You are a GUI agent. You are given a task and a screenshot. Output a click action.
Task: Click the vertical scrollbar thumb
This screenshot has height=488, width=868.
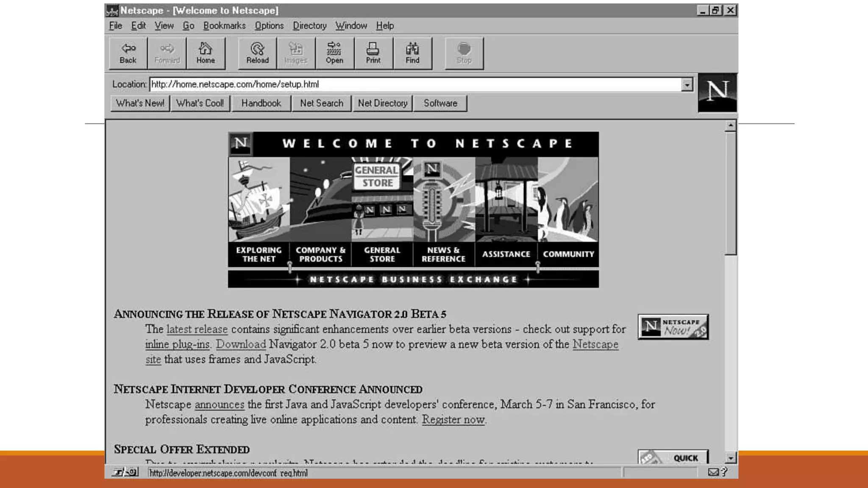730,193
